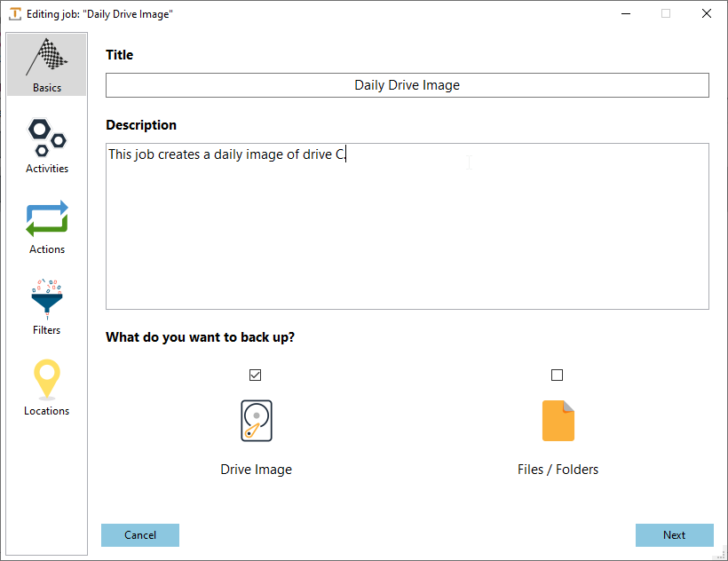The width and height of the screenshot is (728, 561).
Task: Click the Next button
Action: point(675,535)
